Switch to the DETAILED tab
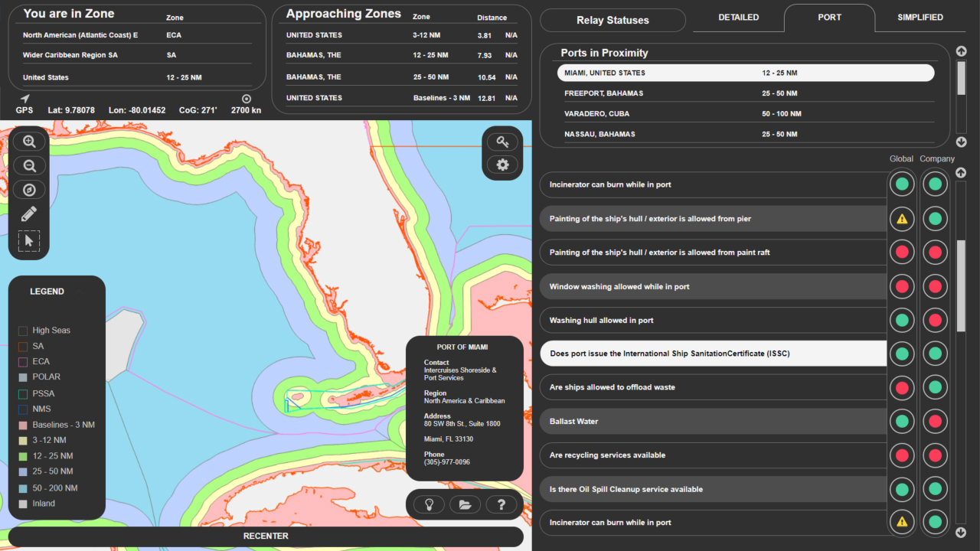980x551 pixels. tap(738, 18)
